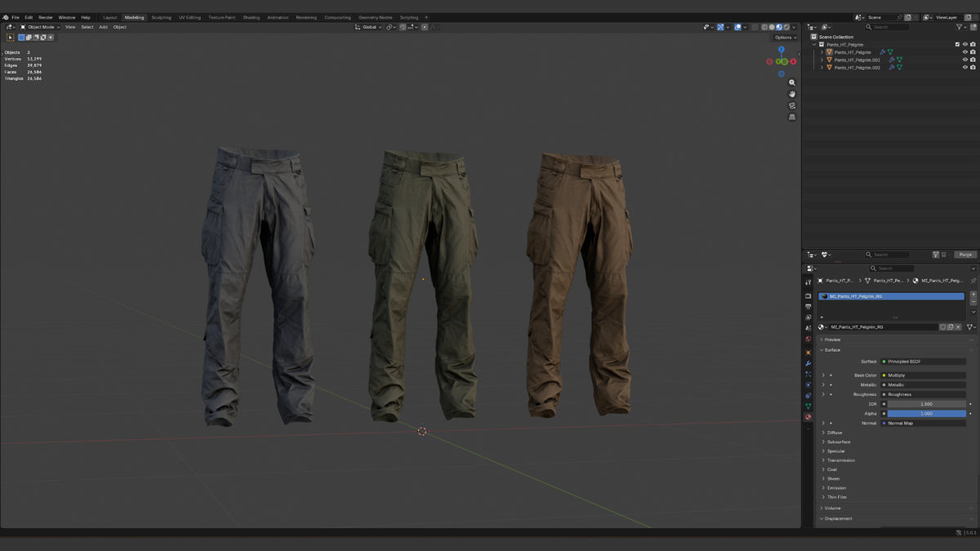
Task: Select the MI_Pants_HT_Pelgrim_RG material slot
Action: tap(891, 296)
